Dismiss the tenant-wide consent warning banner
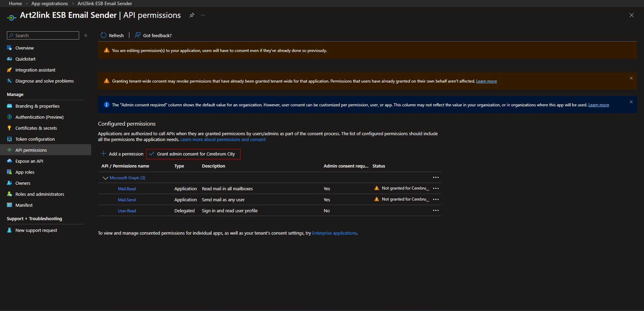The height and width of the screenshot is (311, 644). pyautogui.click(x=631, y=78)
